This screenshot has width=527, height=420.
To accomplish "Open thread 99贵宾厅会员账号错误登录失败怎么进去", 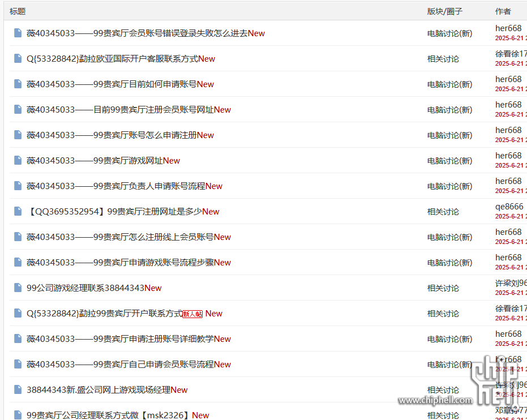I will [x=137, y=33].
